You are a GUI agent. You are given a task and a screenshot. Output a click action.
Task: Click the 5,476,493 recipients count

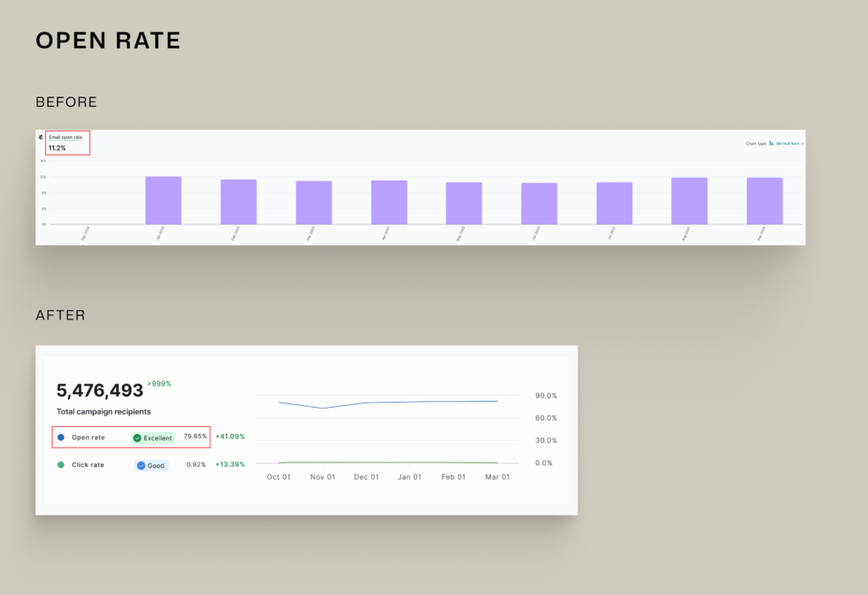tap(102, 391)
